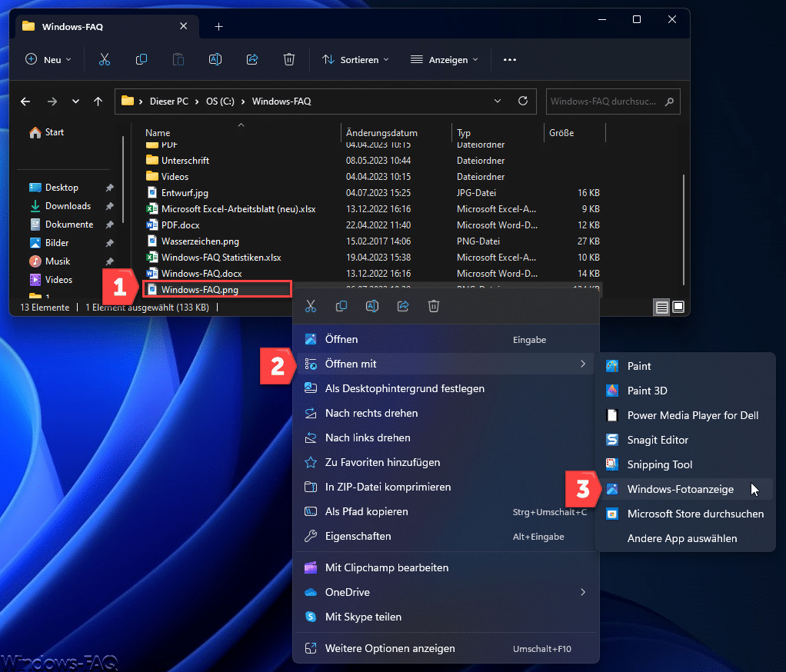Switch to details view icon in status bar
The width and height of the screenshot is (786, 672).
coord(661,308)
